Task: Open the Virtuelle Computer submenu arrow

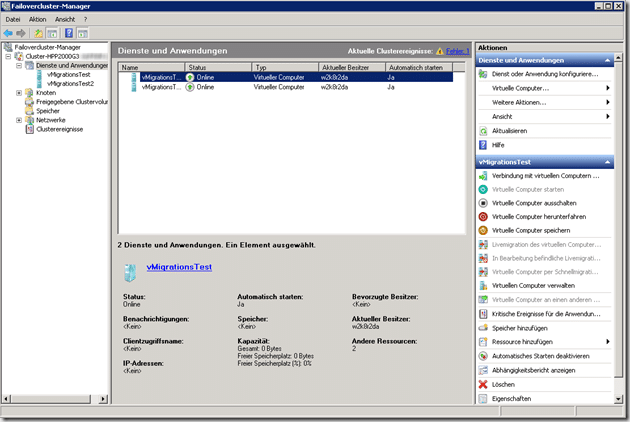Action: pos(608,88)
